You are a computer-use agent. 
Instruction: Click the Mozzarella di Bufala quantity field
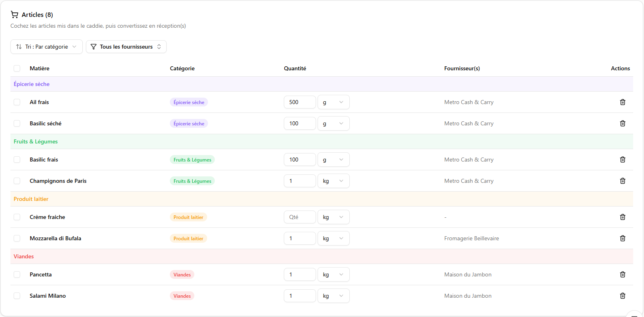(x=300, y=238)
